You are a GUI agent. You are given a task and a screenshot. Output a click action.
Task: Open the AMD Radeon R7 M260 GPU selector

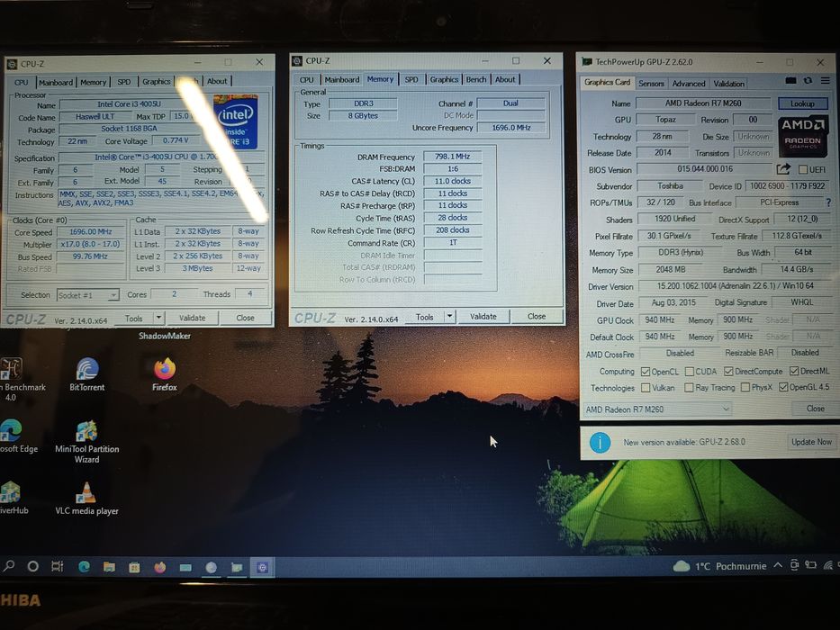(x=657, y=409)
